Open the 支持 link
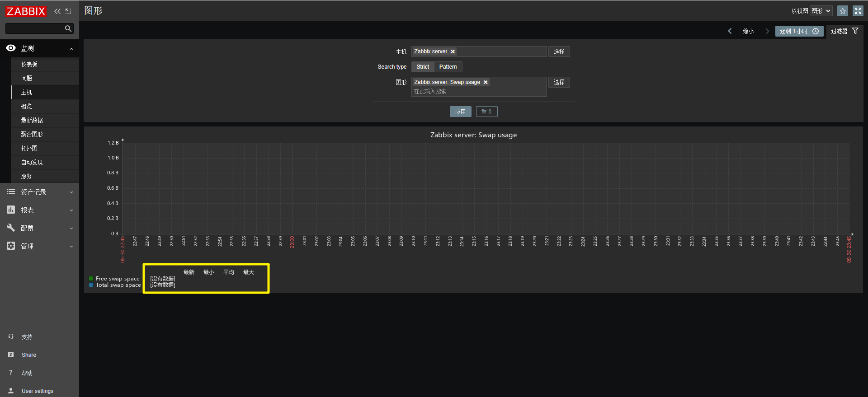 pyautogui.click(x=27, y=337)
